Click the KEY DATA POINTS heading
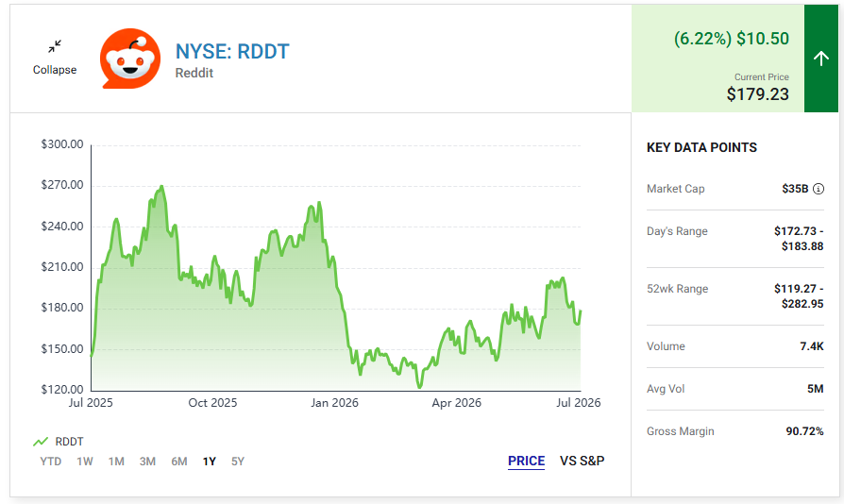 click(x=701, y=147)
